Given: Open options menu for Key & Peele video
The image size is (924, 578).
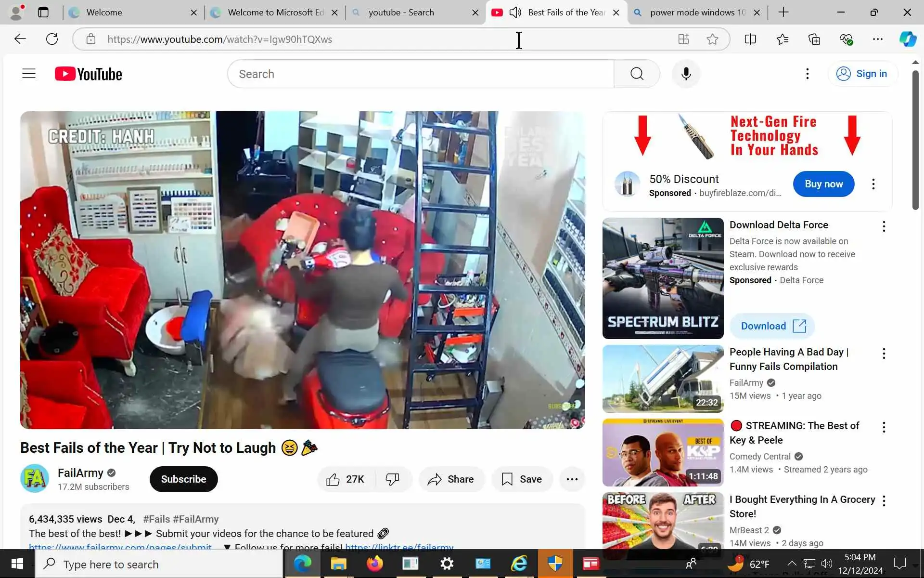Looking at the screenshot, I should 884,427.
